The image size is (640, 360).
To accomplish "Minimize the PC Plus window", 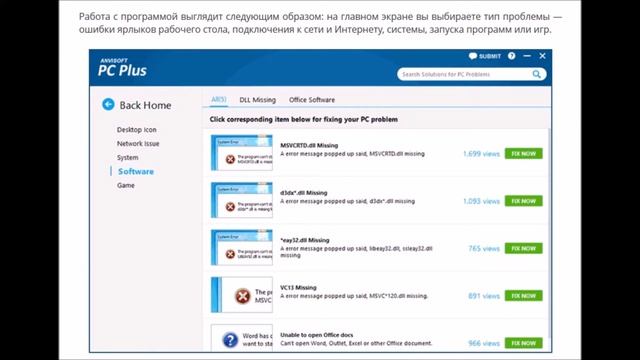I will [527, 56].
